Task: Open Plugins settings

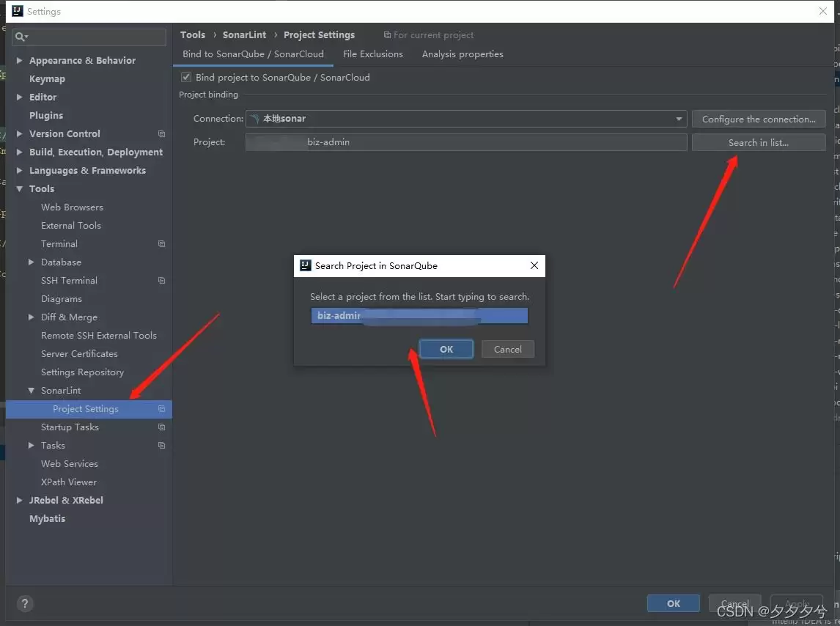Action: [46, 115]
